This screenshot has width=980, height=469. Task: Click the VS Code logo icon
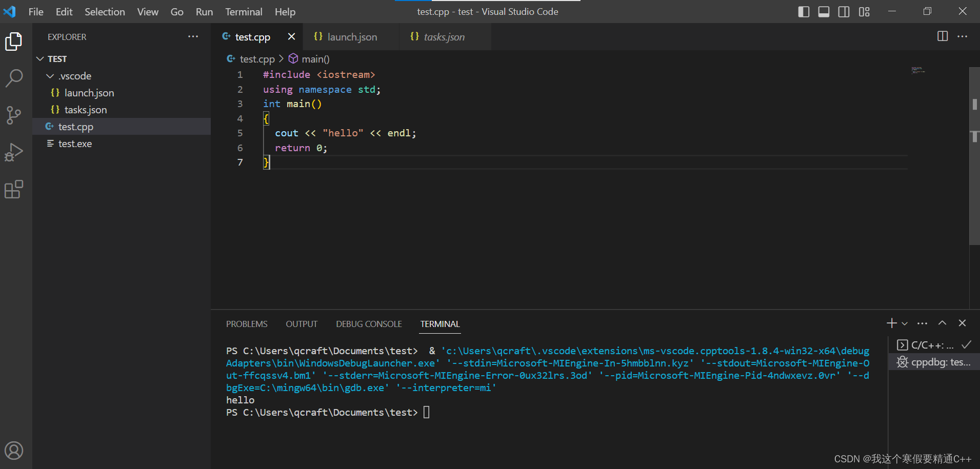point(10,11)
